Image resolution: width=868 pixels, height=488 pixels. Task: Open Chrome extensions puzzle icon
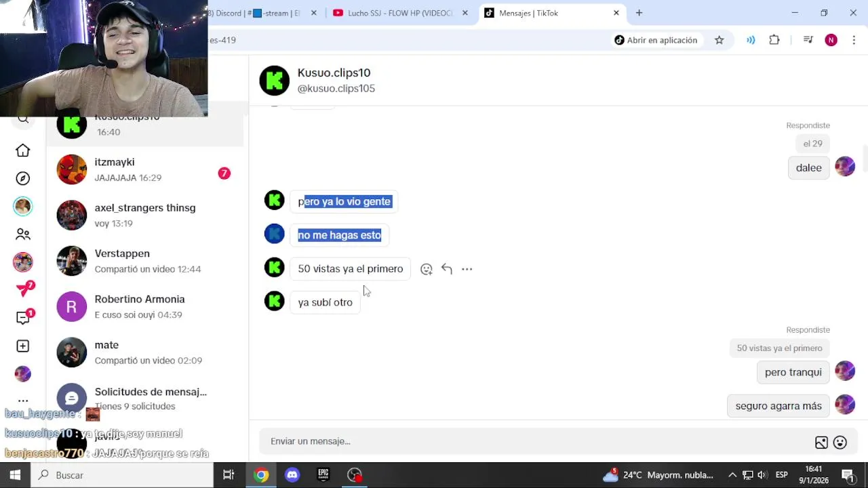(x=774, y=40)
